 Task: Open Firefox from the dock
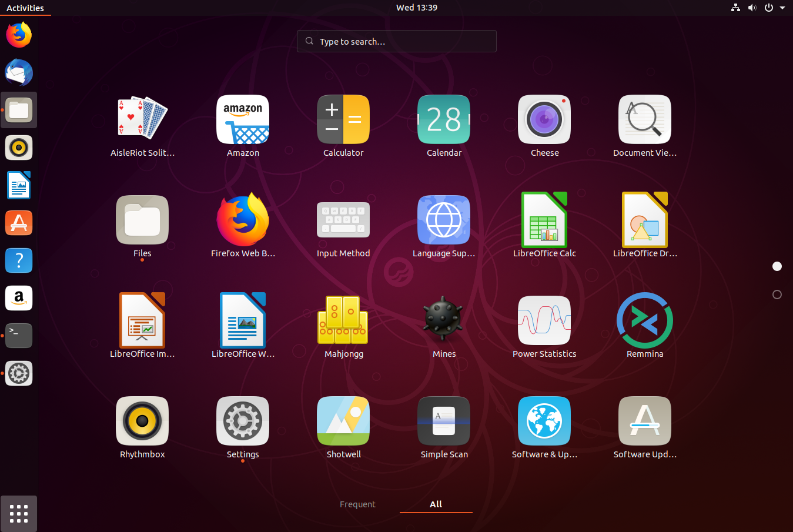(x=18, y=35)
